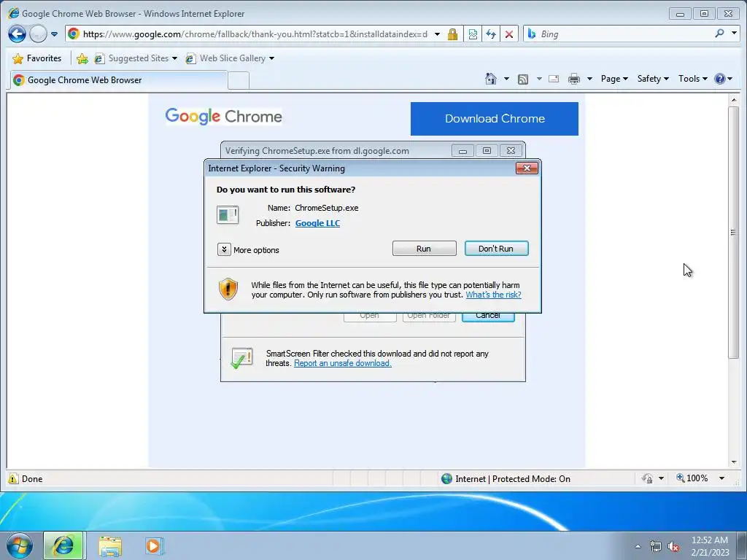Image resolution: width=747 pixels, height=560 pixels.
Task: Show hidden system tray icons
Action: coord(638,546)
